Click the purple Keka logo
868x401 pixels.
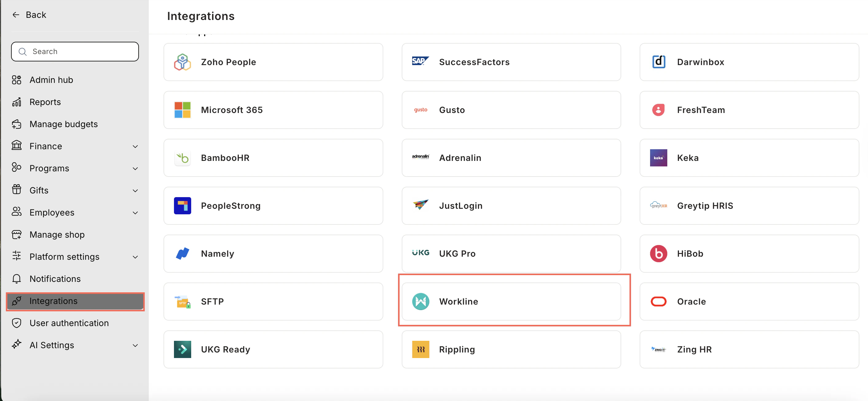pos(658,158)
